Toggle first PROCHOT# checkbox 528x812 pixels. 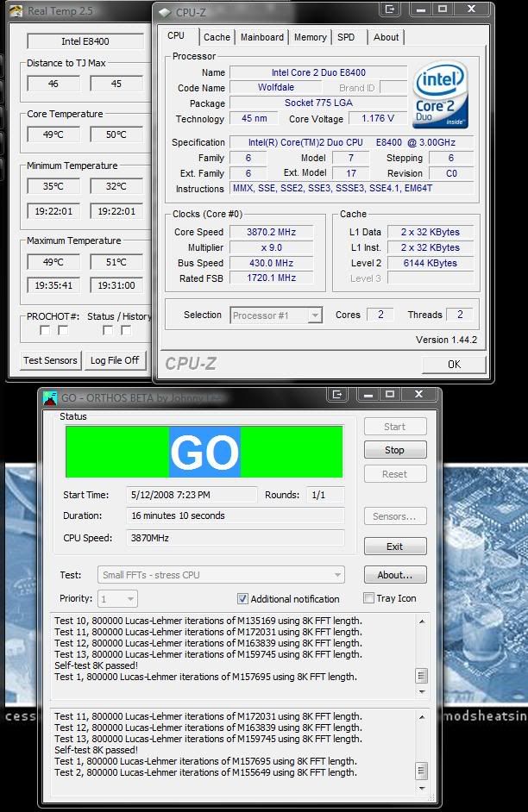click(45, 330)
